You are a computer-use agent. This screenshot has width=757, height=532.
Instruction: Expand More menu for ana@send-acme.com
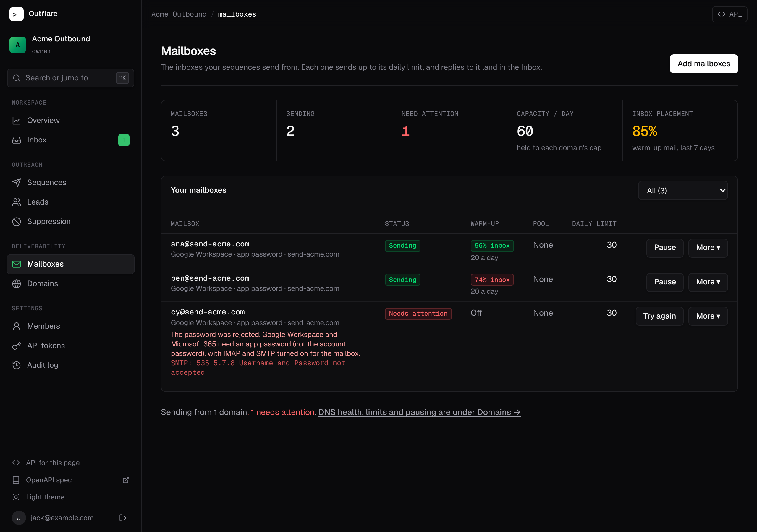[x=708, y=248]
